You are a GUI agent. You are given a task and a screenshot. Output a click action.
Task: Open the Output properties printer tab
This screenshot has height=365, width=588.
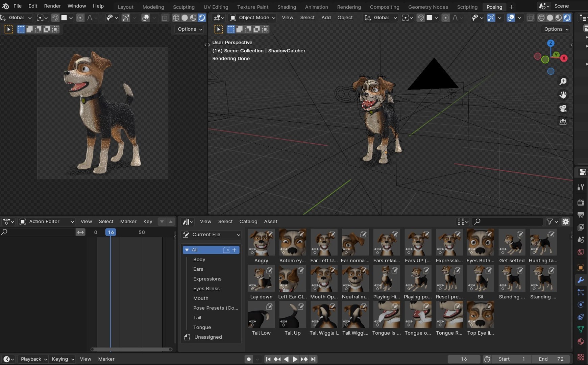click(x=581, y=215)
